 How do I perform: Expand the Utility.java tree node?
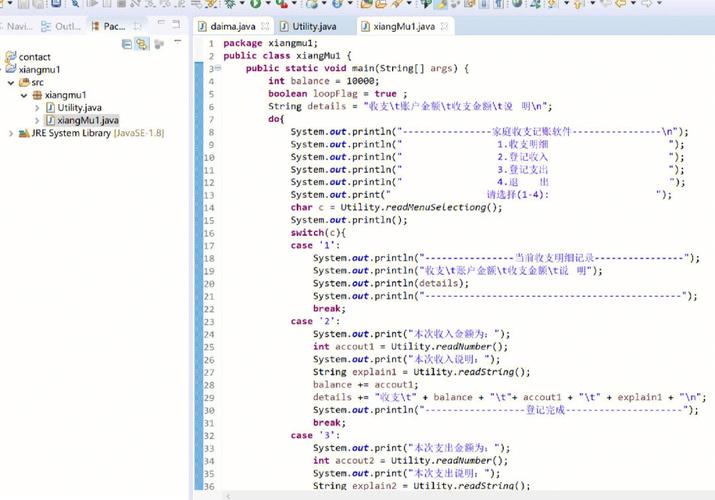tap(37, 107)
